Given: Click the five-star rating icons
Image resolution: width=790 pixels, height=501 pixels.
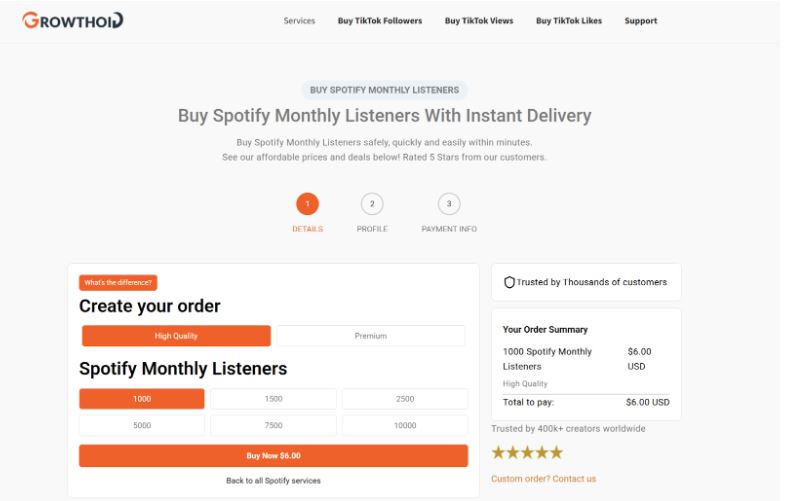Looking at the screenshot, I should [x=527, y=453].
